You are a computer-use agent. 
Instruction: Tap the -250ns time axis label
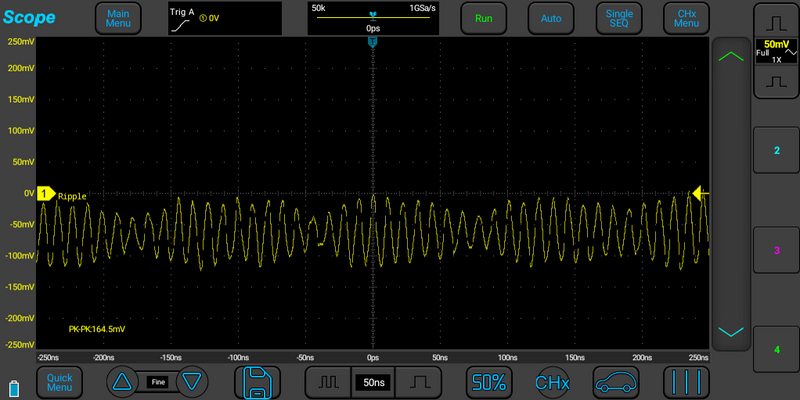click(47, 357)
